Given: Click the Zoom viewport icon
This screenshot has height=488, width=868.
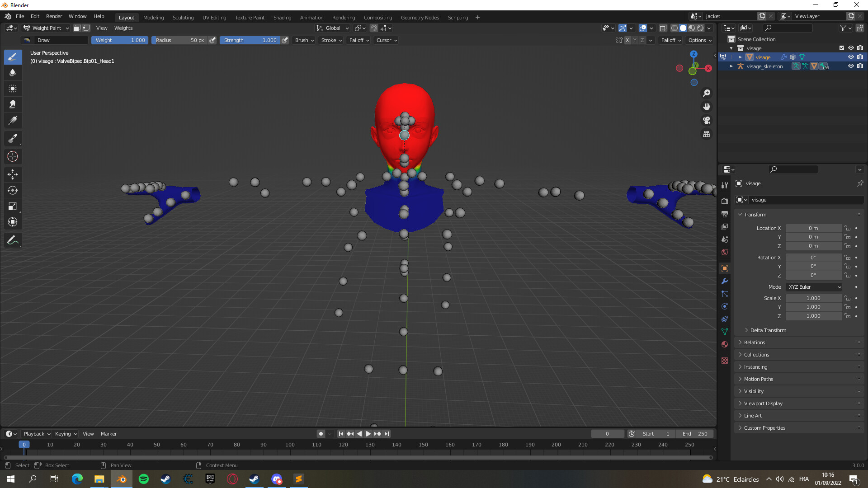Looking at the screenshot, I should pyautogui.click(x=707, y=93).
